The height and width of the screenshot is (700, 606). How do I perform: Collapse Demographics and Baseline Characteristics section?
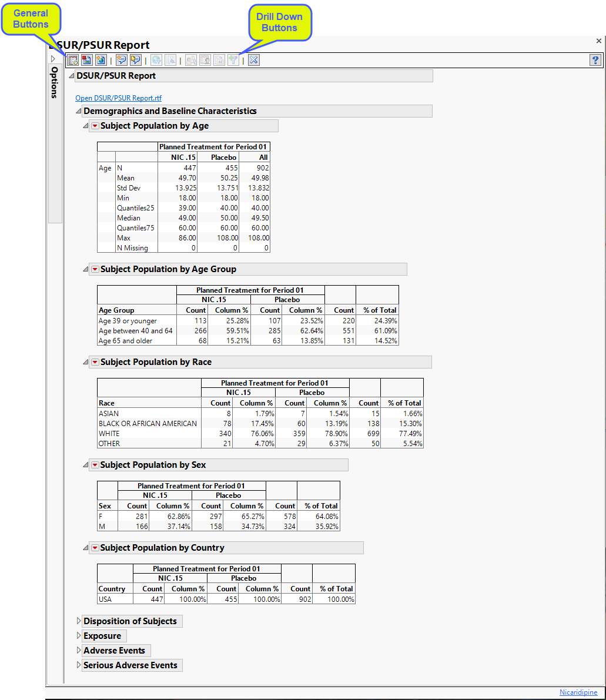click(x=79, y=111)
